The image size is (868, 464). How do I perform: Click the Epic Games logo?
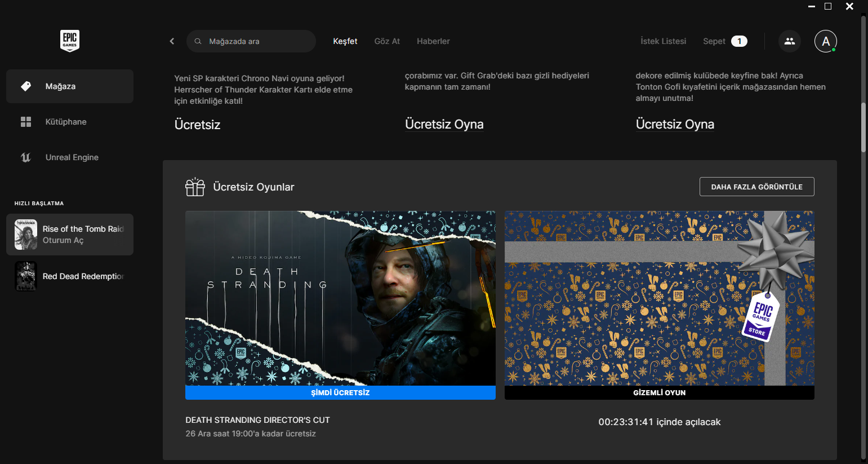pyautogui.click(x=70, y=41)
